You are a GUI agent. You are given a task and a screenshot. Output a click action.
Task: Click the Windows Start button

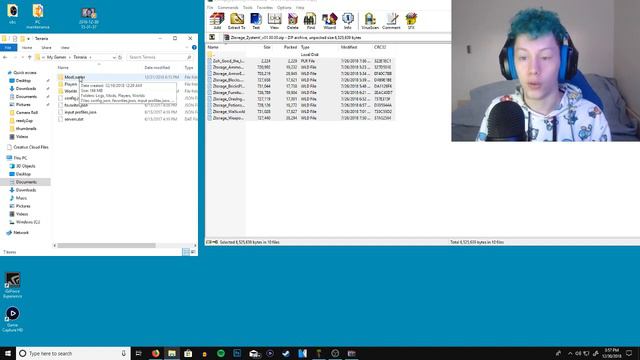point(8,353)
